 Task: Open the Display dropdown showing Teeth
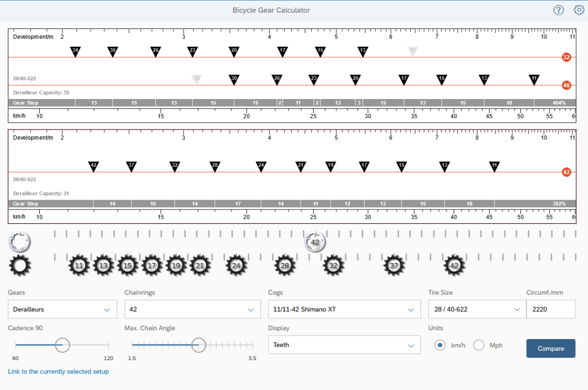(344, 345)
